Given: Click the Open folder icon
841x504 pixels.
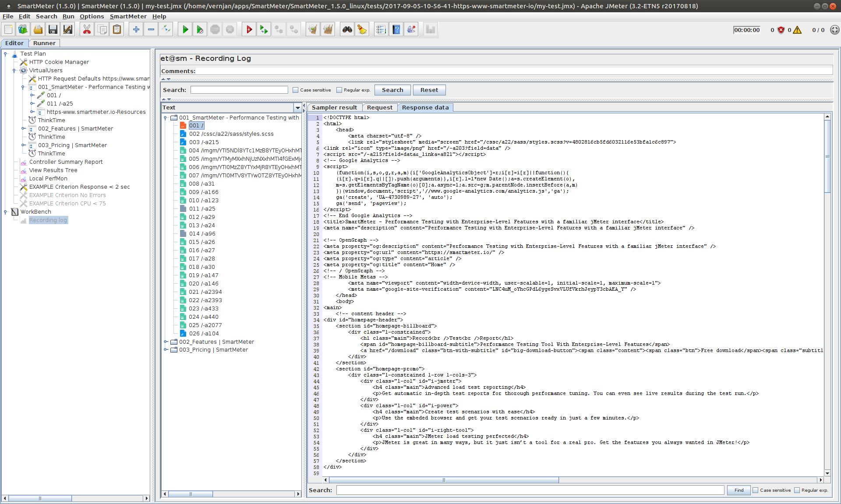Looking at the screenshot, I should [x=38, y=30].
